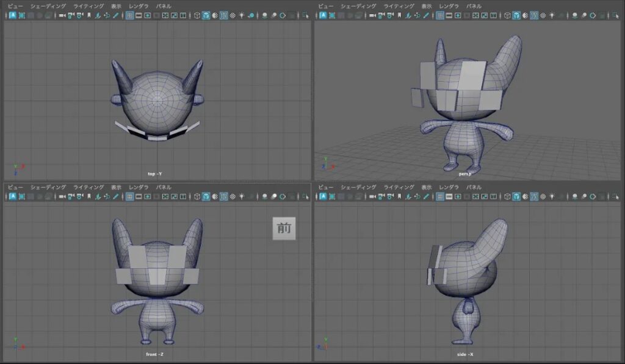Viewport: 625px width, 364px height.
Task: Toggle Wireframe on Shaded in persp panel
Action: [x=534, y=15]
